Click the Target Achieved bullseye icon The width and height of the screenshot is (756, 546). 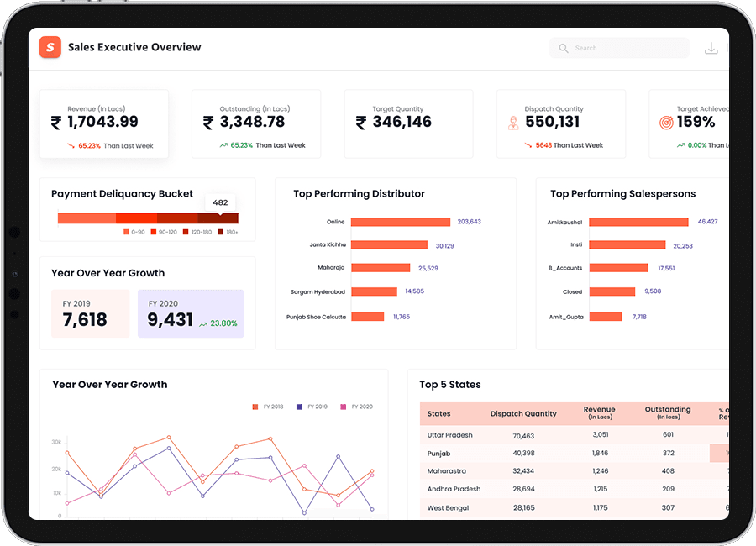coord(666,123)
